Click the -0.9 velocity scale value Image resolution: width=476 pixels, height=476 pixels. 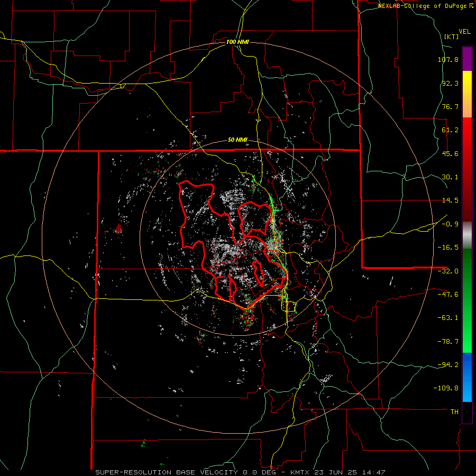click(x=450, y=224)
